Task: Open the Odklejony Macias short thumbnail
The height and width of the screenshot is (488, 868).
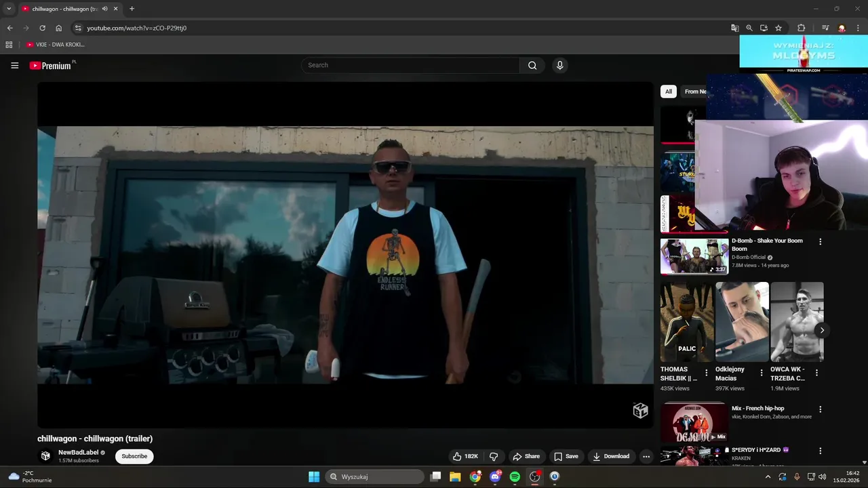Action: (x=742, y=322)
